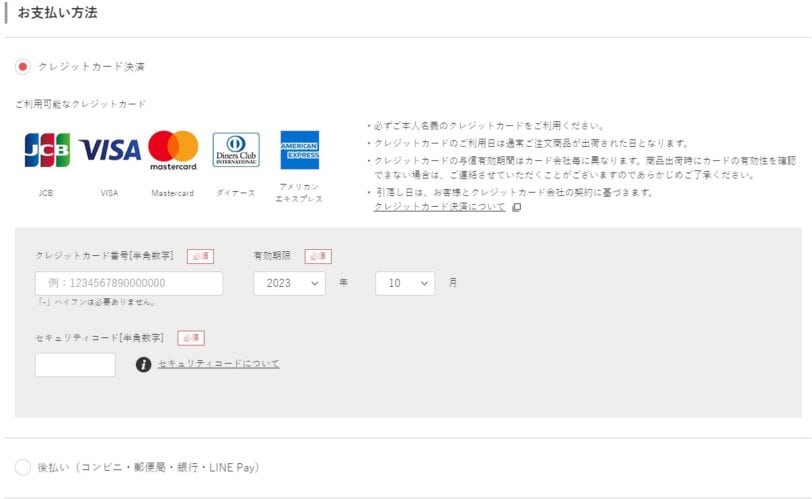Click the 有効期限 label

[272, 256]
